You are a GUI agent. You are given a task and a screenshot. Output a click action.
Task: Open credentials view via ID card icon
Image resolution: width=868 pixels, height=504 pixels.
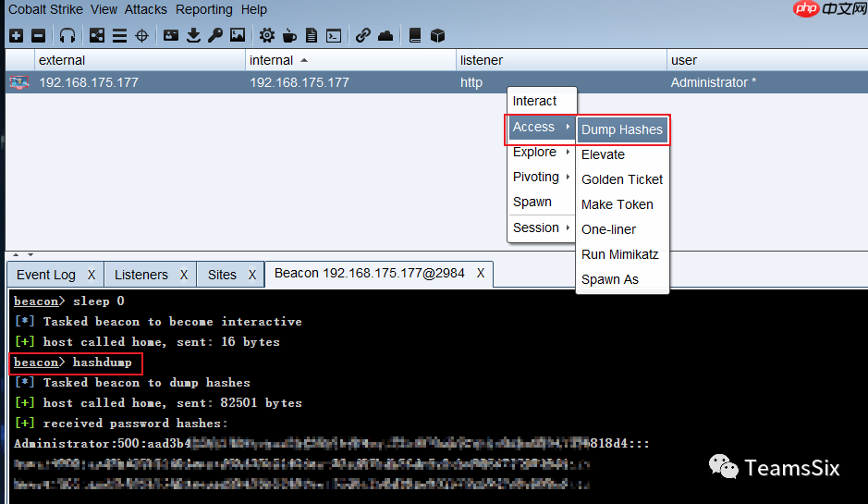(x=171, y=36)
